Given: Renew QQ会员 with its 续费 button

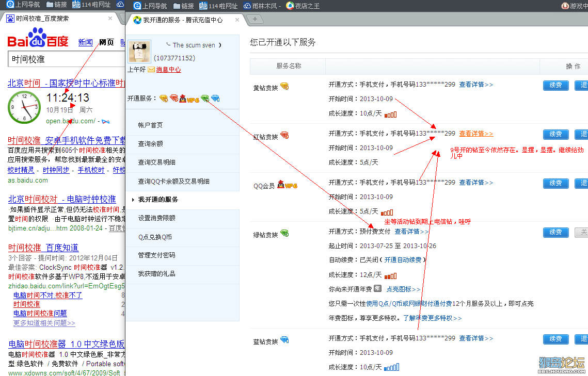Looking at the screenshot, I should tap(556, 183).
